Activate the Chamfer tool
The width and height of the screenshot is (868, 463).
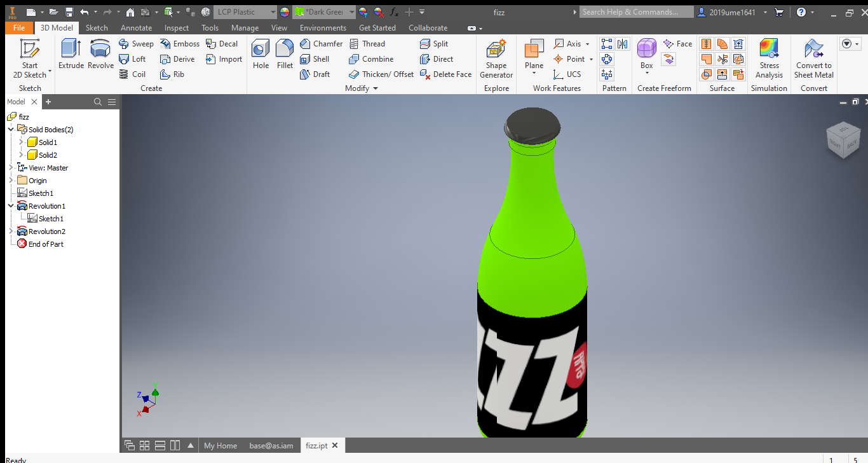321,44
